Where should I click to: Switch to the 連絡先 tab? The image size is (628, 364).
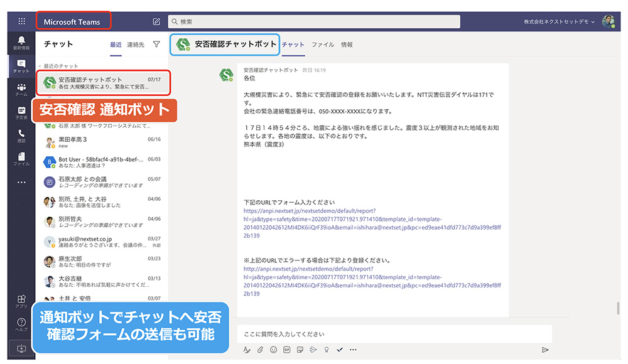136,45
